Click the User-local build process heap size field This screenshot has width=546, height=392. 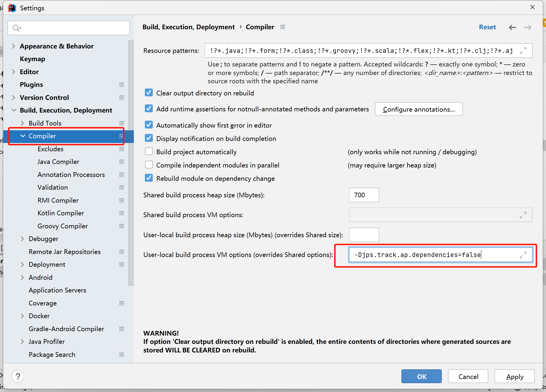tap(364, 235)
